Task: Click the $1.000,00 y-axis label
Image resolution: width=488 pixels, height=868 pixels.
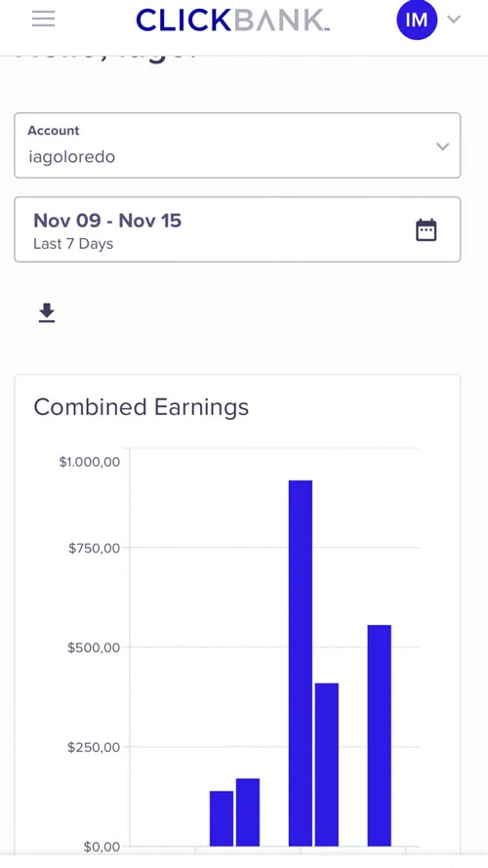Action: click(x=90, y=462)
